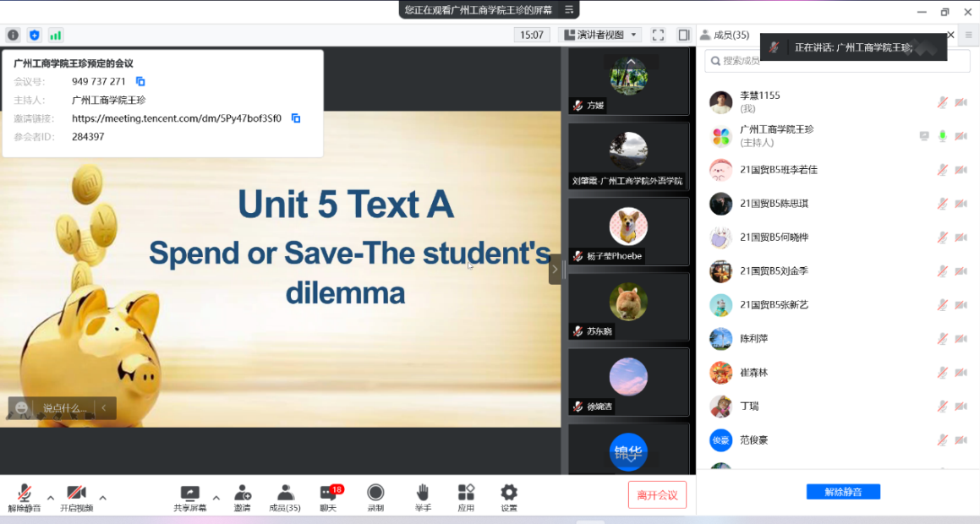
Task: Open 设置 settings in the toolbar
Action: click(508, 497)
